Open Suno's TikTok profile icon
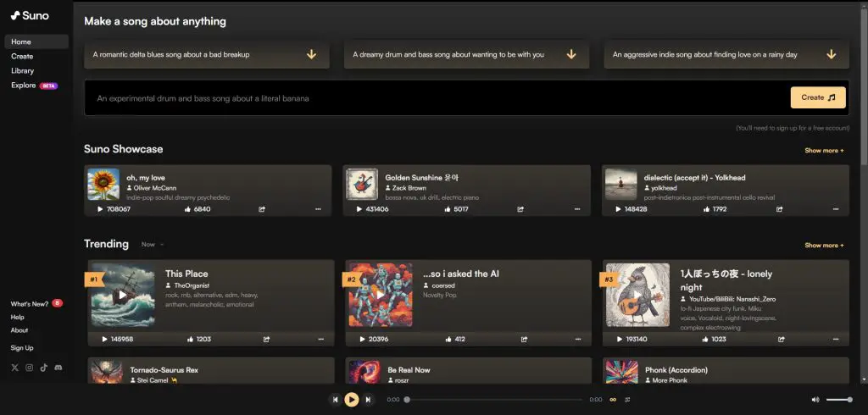Viewport: 868px width, 415px height. 43,368
